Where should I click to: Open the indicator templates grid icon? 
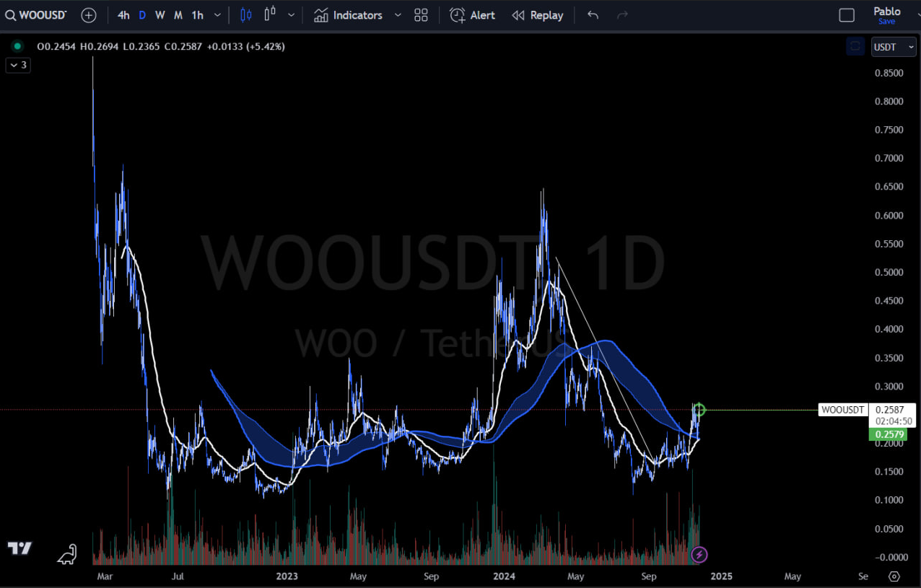[422, 14]
